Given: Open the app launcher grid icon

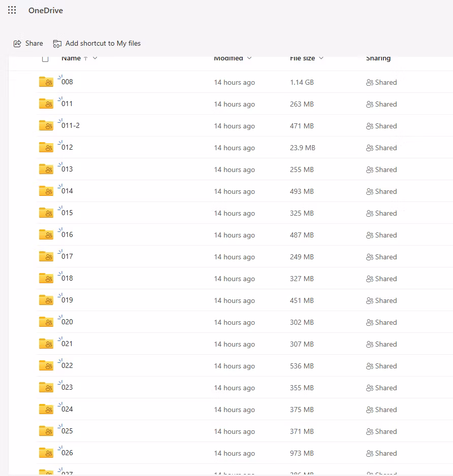Looking at the screenshot, I should coord(12,10).
